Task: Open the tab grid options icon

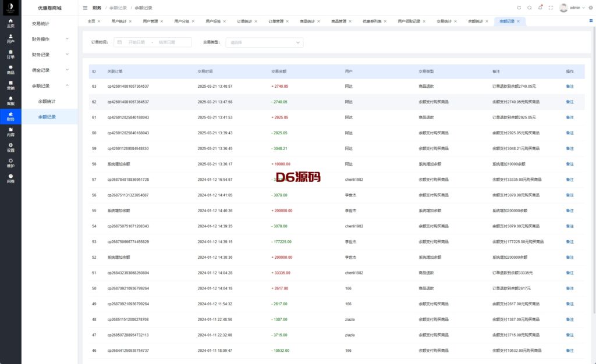Action: click(591, 21)
